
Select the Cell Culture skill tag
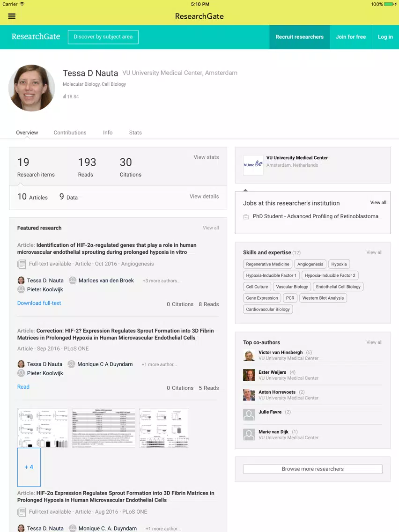(257, 287)
